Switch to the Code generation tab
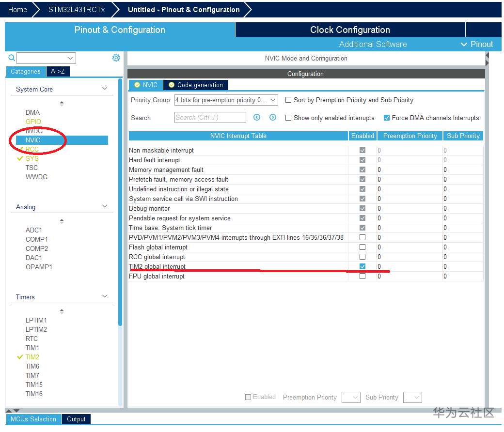The height and width of the screenshot is (432, 504). (x=196, y=85)
